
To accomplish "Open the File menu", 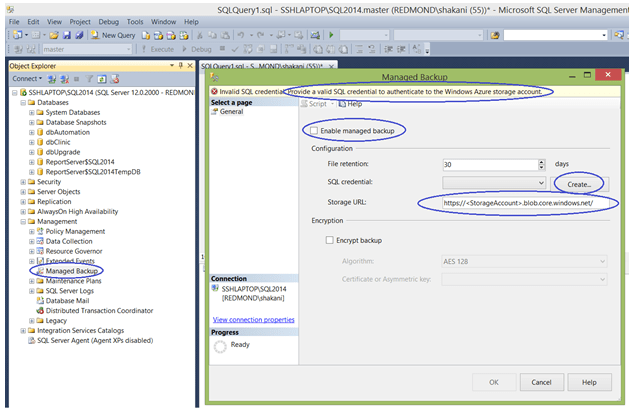I will point(14,22).
